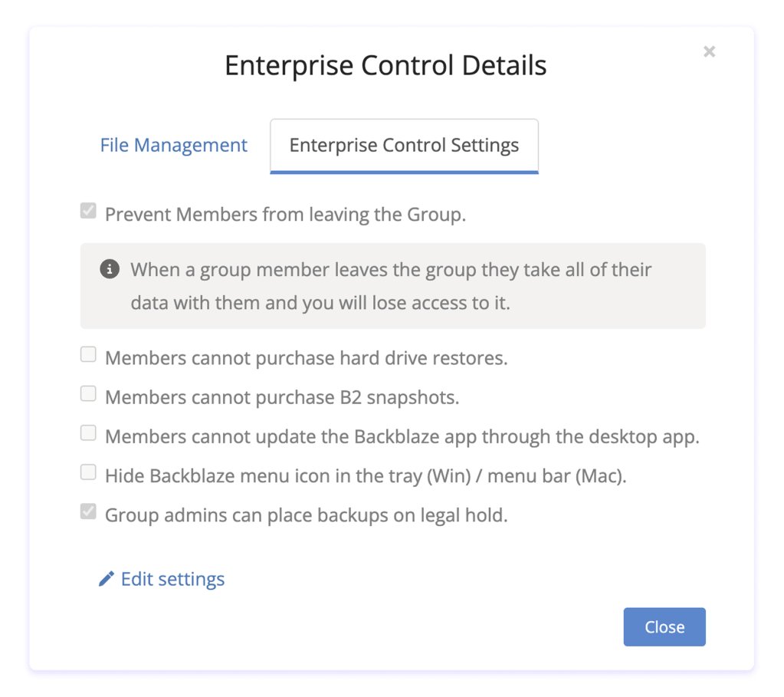Toggle the legal hold checkbox
The width and height of the screenshot is (784, 697).
coord(88,511)
